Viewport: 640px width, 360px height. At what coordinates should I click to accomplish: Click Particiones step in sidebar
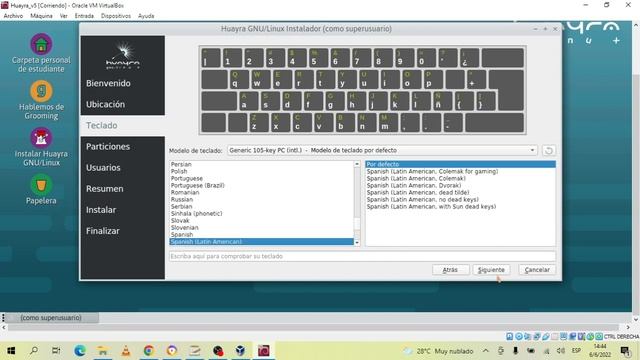[x=108, y=147]
